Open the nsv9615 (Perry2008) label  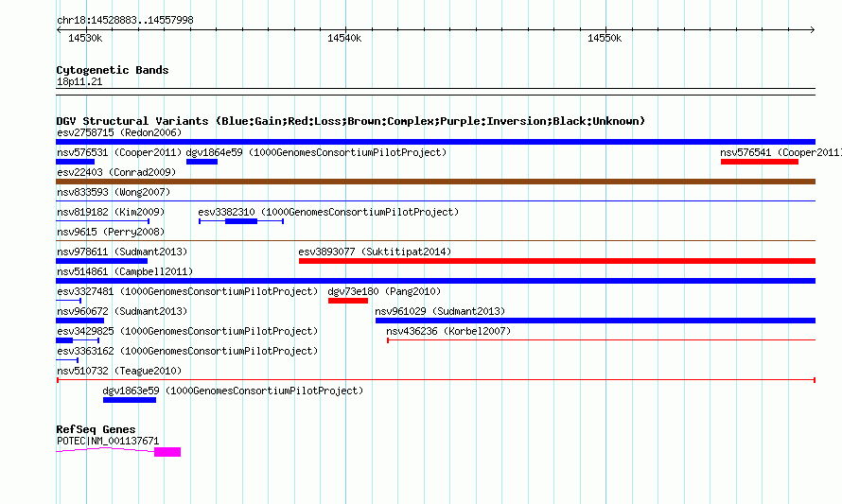pyautogui.click(x=111, y=232)
